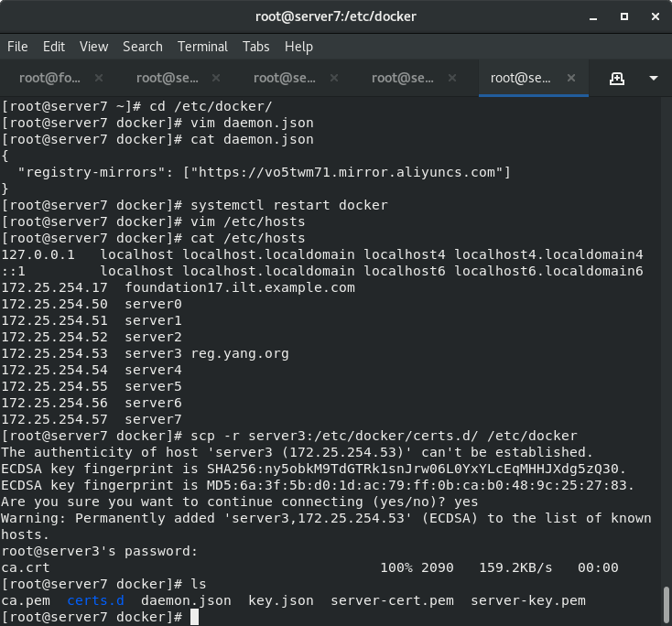Close the third terminal tab

pos(334,78)
